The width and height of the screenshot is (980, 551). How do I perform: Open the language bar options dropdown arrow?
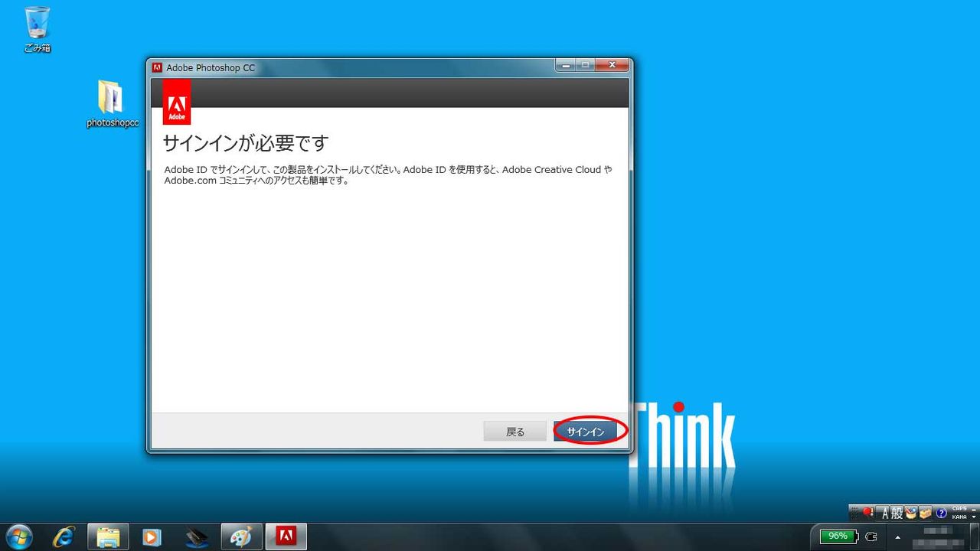click(974, 517)
